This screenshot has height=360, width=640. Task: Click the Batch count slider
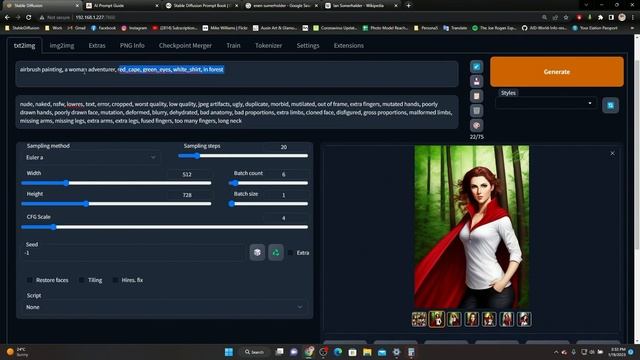pyautogui.click(x=269, y=183)
